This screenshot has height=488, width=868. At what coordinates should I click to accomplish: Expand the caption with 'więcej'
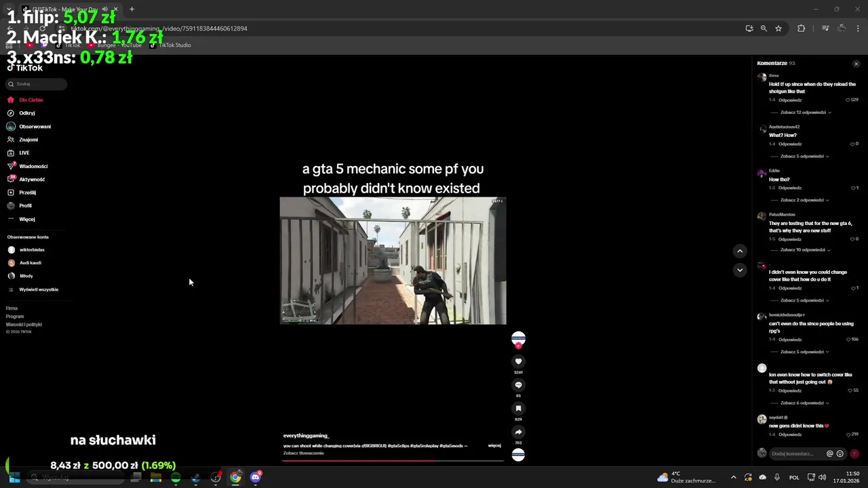point(494,446)
